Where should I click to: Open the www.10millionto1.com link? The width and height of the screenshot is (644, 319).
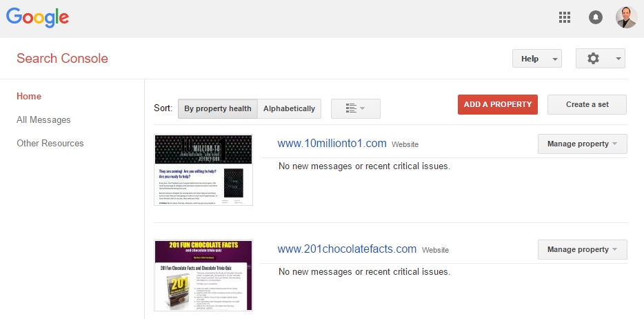(x=332, y=143)
